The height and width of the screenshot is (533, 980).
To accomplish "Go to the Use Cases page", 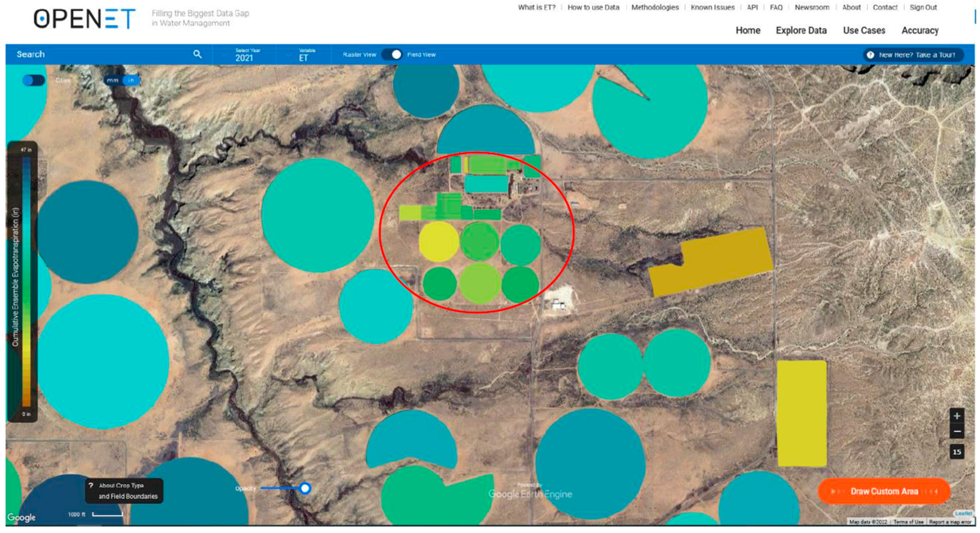I will click(x=864, y=30).
